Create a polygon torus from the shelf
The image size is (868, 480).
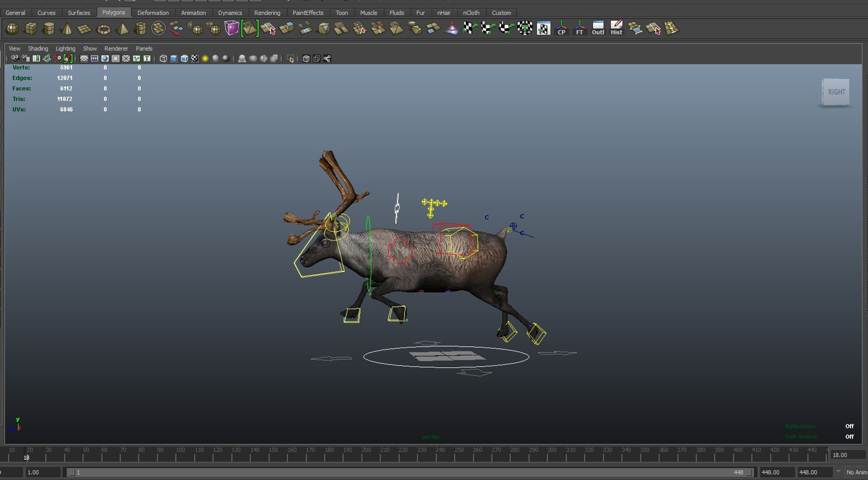[x=104, y=29]
